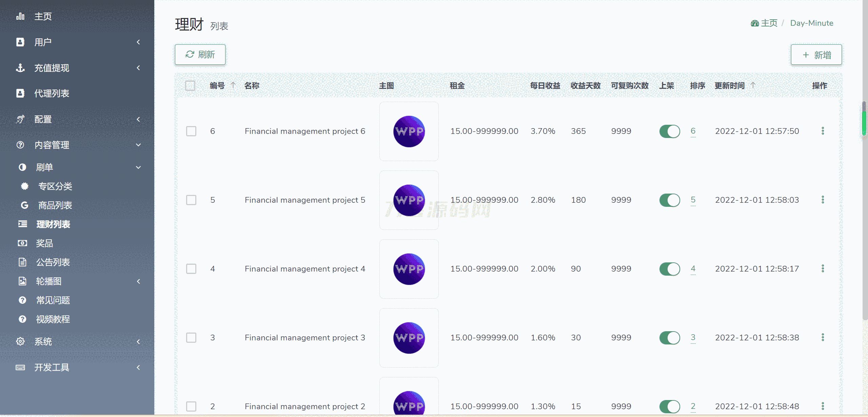This screenshot has width=868, height=417.
Task: Open 商品列表 in the sidebar
Action: coord(55,205)
